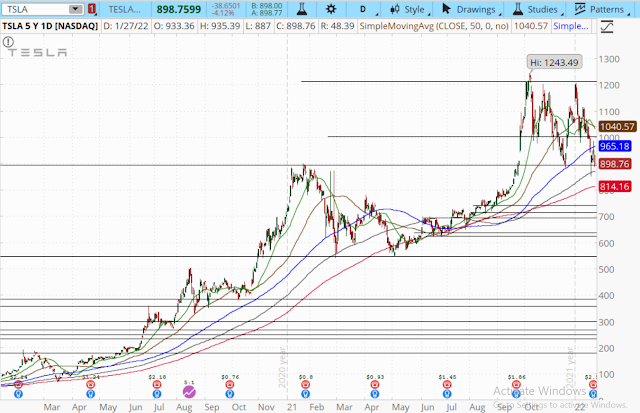Click the R: 48.39 range value
The height and width of the screenshot is (413, 640).
coord(337,27)
